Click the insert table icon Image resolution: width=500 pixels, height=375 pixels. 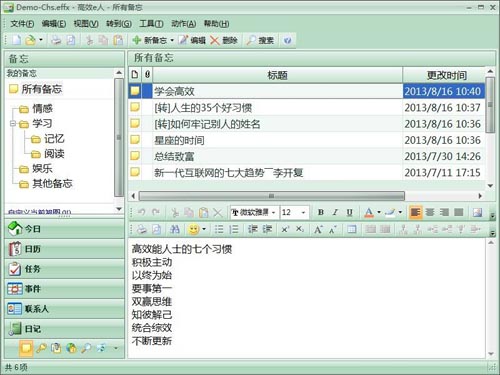pos(352,229)
